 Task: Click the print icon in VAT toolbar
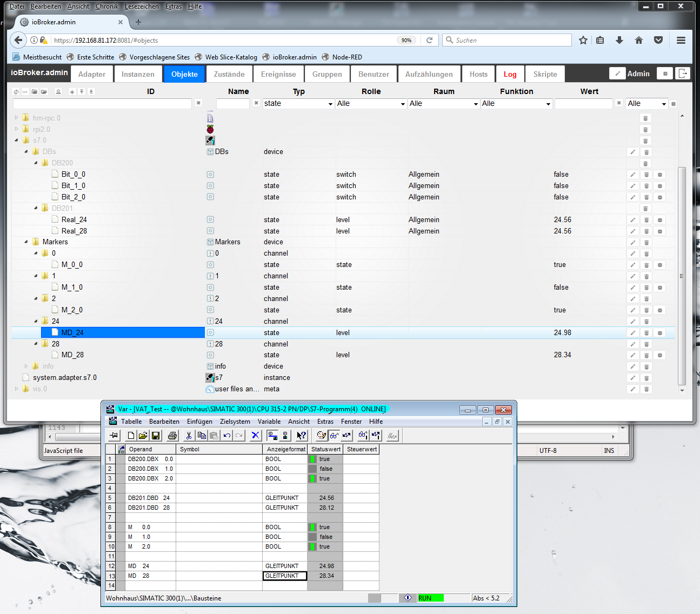[172, 436]
